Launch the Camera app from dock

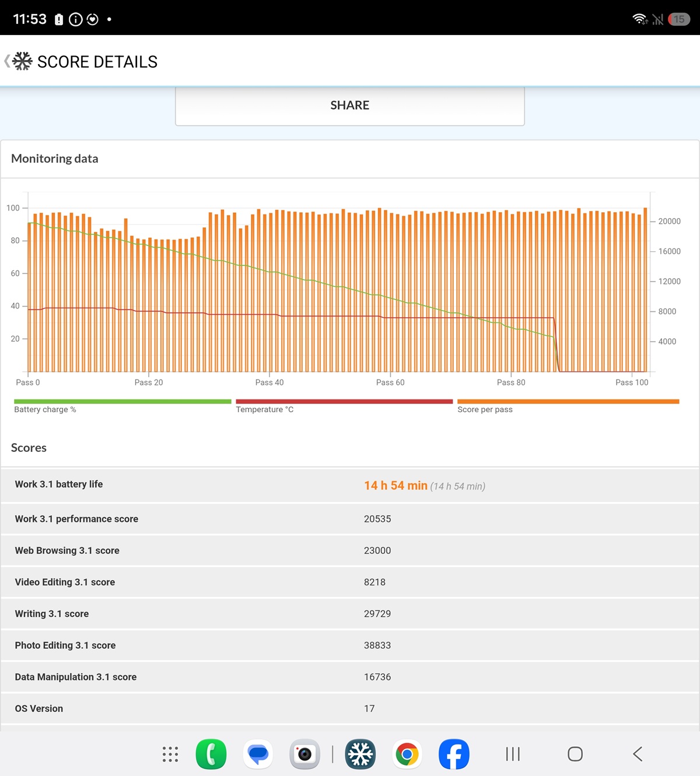pos(304,754)
